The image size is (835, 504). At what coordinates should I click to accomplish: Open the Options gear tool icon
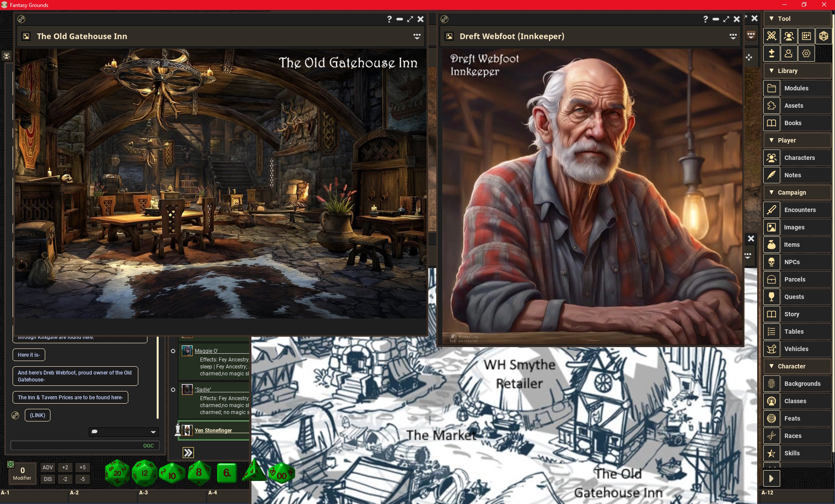coord(806,53)
